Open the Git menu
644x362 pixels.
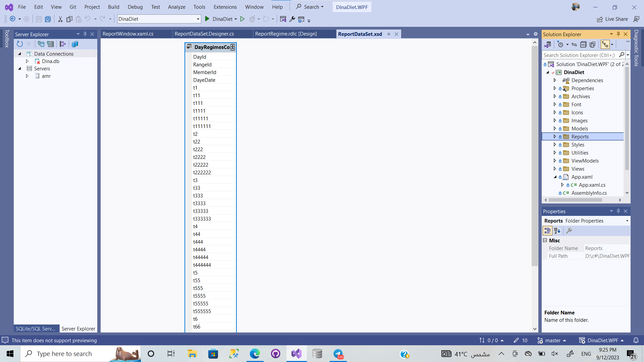[x=73, y=7]
